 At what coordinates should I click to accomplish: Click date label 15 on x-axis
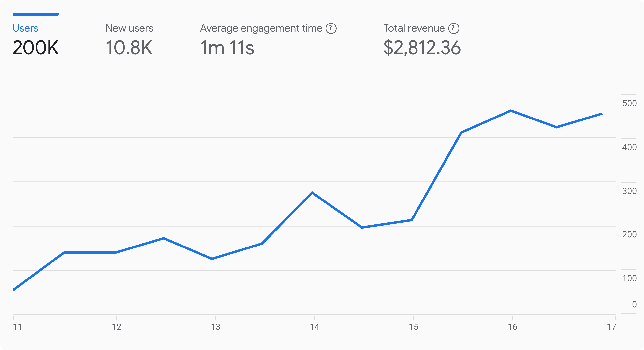(414, 327)
